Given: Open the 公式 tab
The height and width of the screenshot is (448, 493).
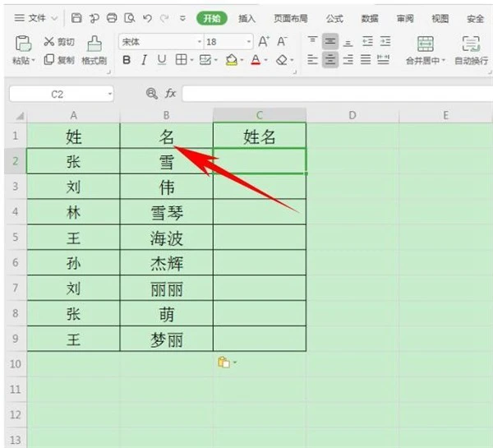Looking at the screenshot, I should (334, 19).
